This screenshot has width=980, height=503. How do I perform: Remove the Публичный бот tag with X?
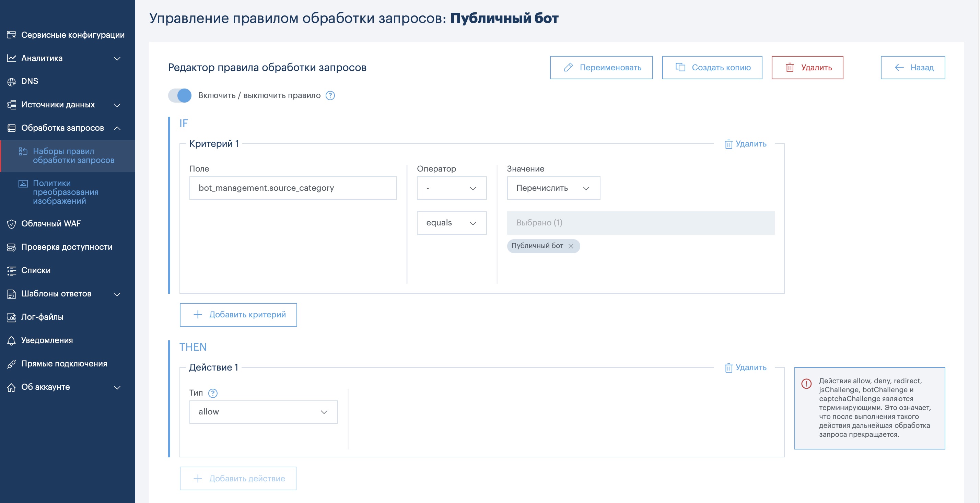(571, 246)
